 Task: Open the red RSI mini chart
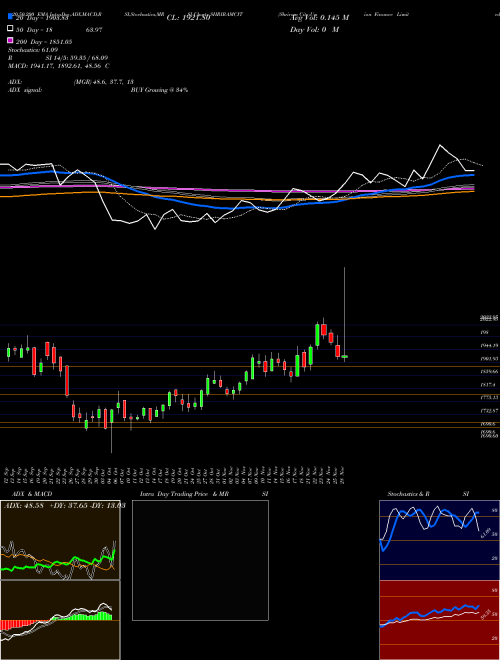[x=439, y=620]
